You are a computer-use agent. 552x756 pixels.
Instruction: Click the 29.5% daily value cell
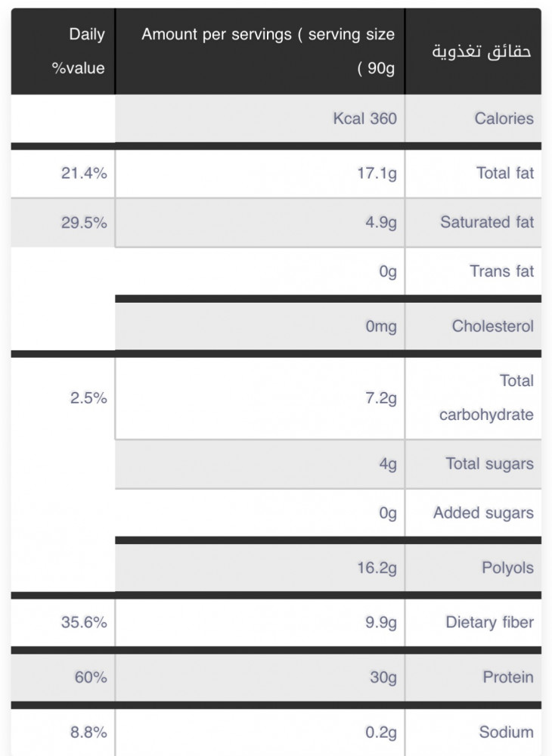tap(84, 222)
